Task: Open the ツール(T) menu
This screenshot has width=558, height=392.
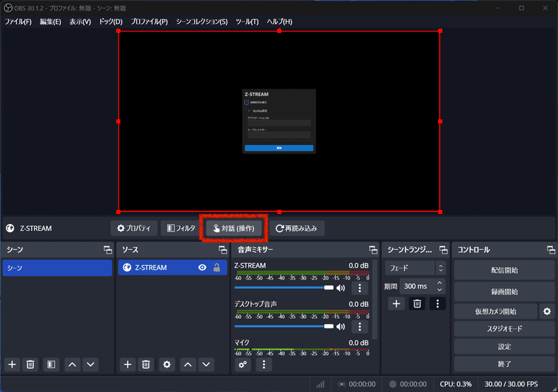Action: [247, 22]
